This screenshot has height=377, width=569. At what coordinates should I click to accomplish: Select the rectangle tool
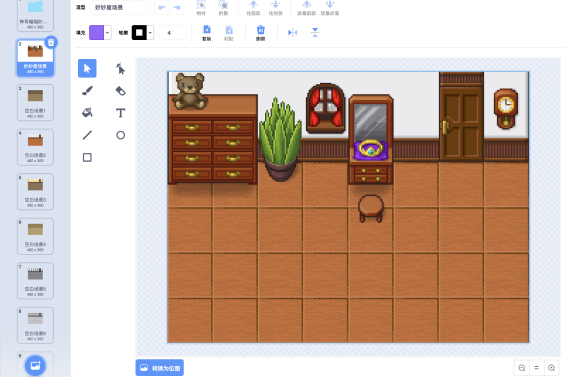[87, 157]
